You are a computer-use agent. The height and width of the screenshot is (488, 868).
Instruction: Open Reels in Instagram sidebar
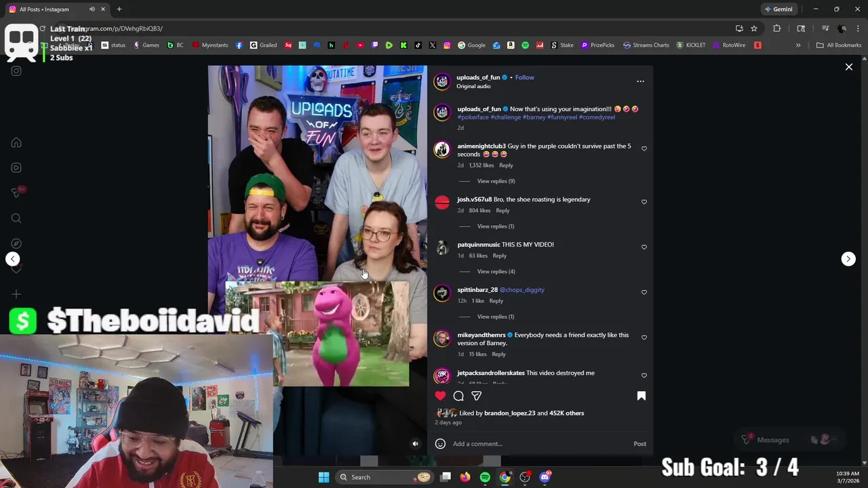tap(16, 168)
